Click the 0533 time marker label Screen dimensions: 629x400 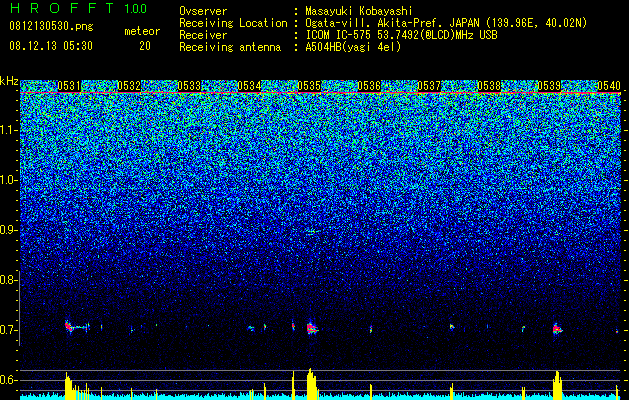pos(189,86)
